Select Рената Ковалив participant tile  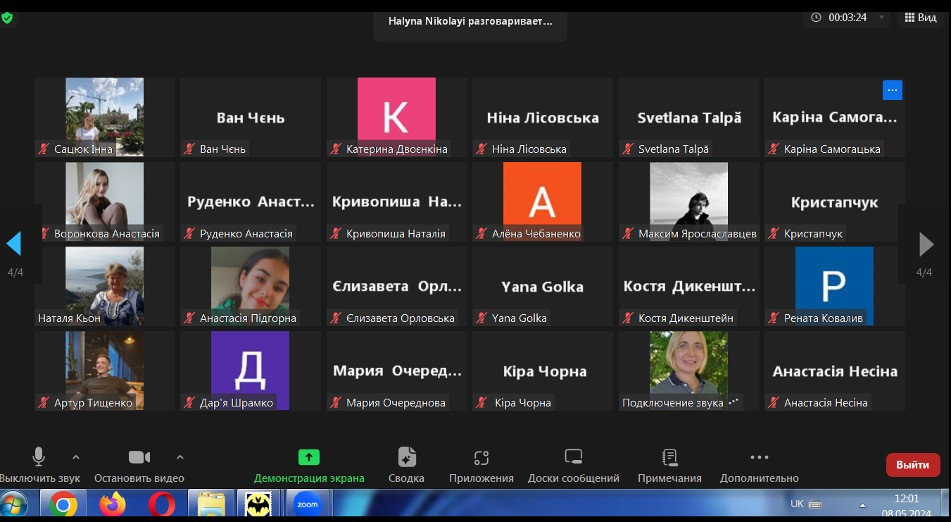pyautogui.click(x=833, y=285)
